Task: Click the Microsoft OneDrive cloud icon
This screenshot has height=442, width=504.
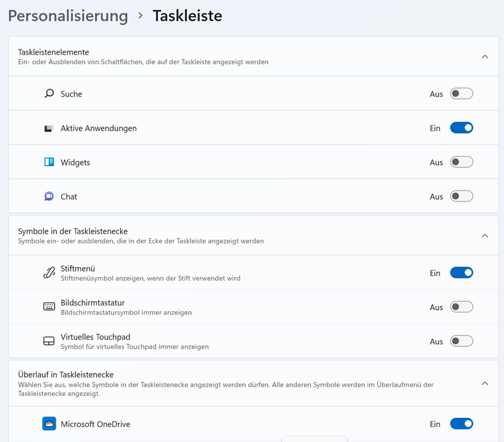Action: 49,424
